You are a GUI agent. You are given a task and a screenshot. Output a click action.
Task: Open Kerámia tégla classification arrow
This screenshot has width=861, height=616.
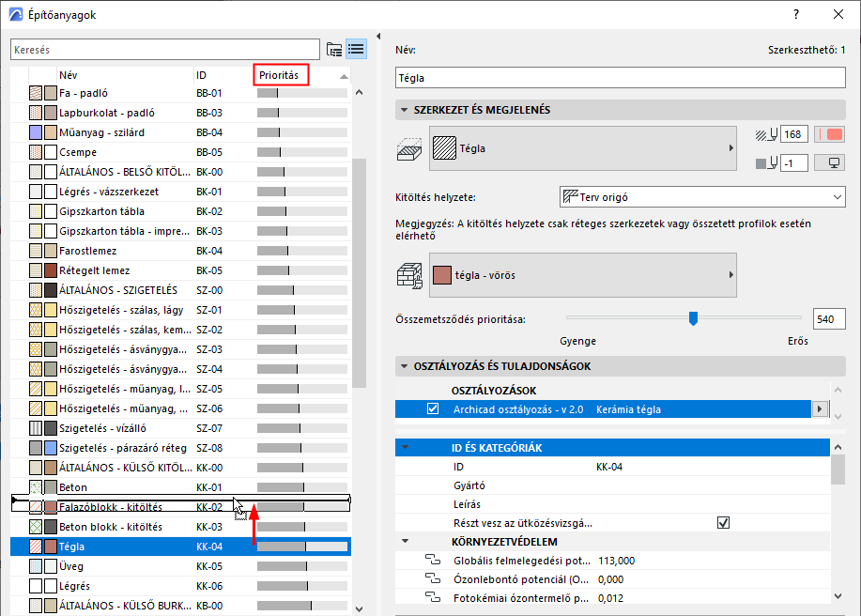click(x=820, y=409)
